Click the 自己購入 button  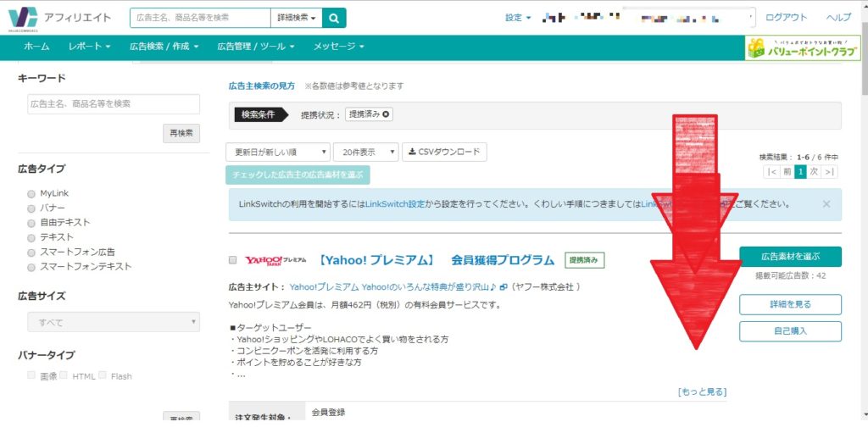point(791,331)
